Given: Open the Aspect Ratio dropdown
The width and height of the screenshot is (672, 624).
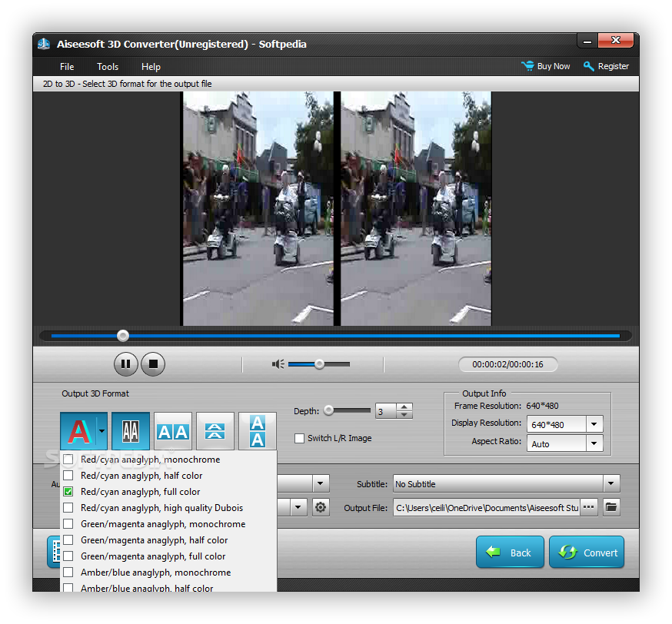Looking at the screenshot, I should (594, 443).
